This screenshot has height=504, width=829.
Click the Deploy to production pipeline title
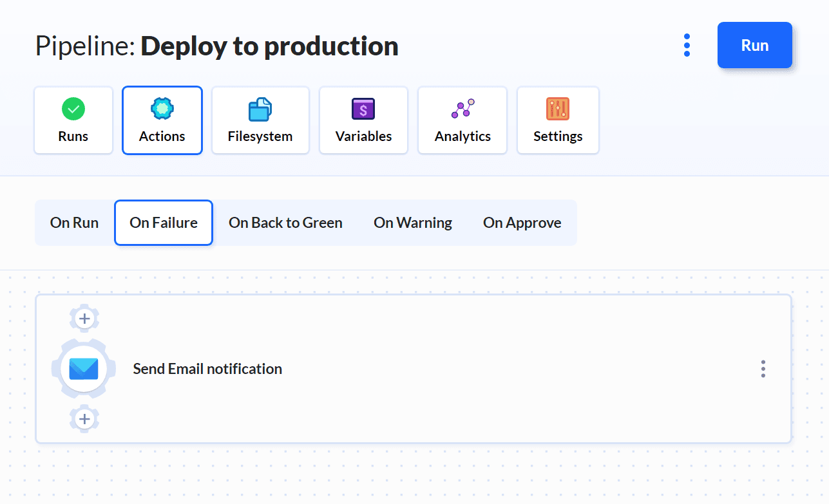pos(269,46)
